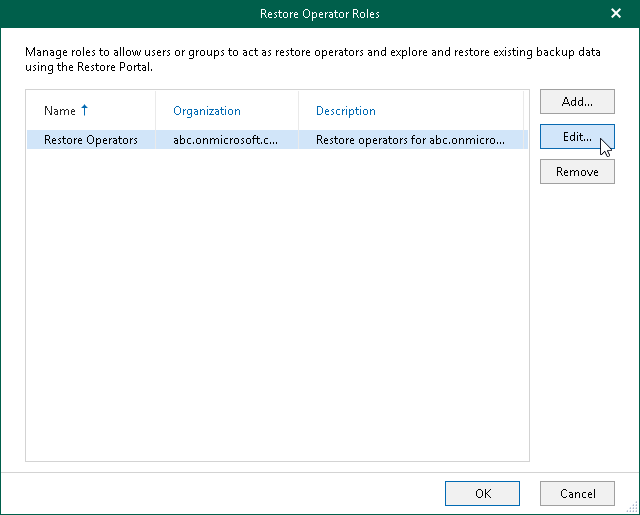Click the Restore Operator Roles title text
This screenshot has width=640, height=515.
[x=319, y=14]
